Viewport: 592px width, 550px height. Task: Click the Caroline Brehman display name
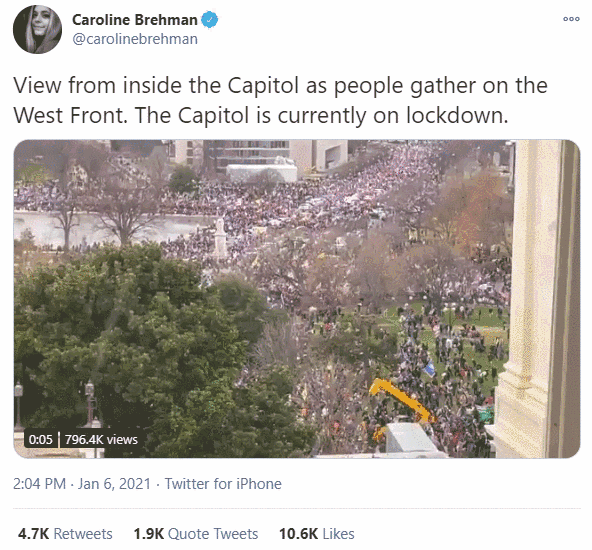coord(135,20)
